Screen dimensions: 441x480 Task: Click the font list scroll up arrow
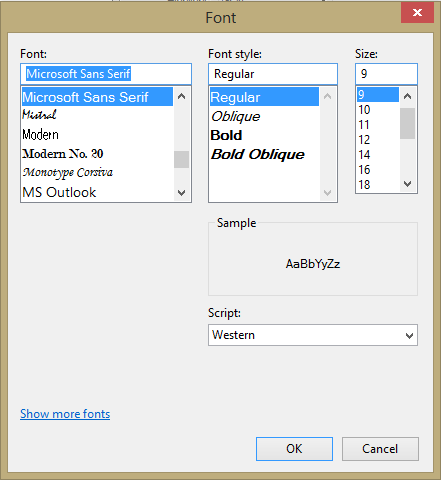pyautogui.click(x=182, y=97)
